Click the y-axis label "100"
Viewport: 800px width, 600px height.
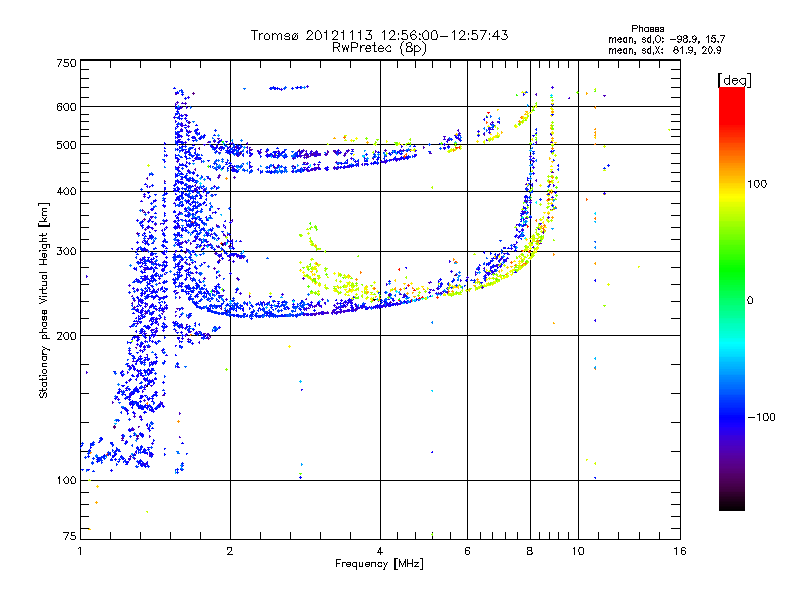tap(66, 481)
